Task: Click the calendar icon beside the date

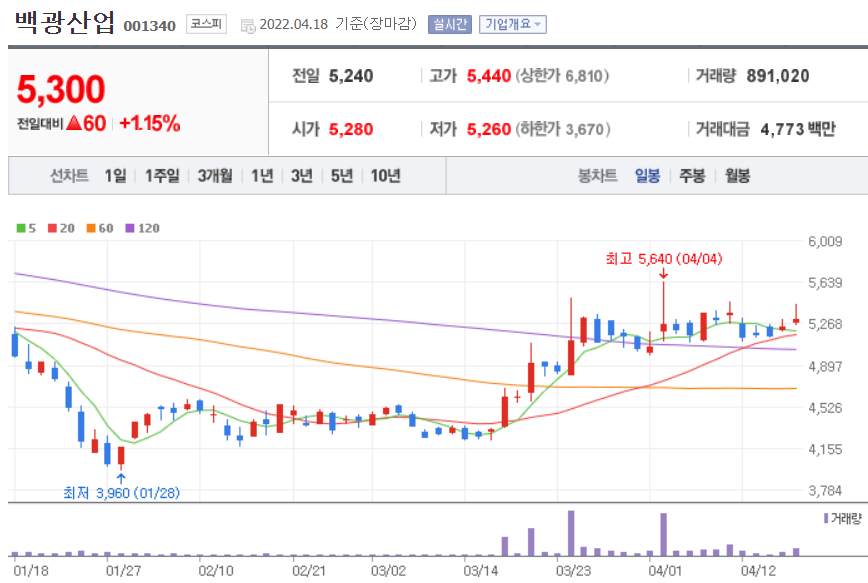Action: 248,25
